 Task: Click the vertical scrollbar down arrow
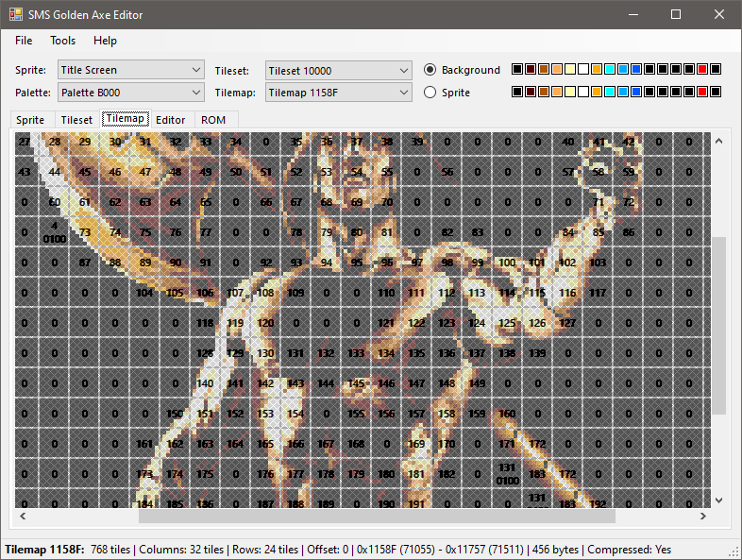[718, 500]
